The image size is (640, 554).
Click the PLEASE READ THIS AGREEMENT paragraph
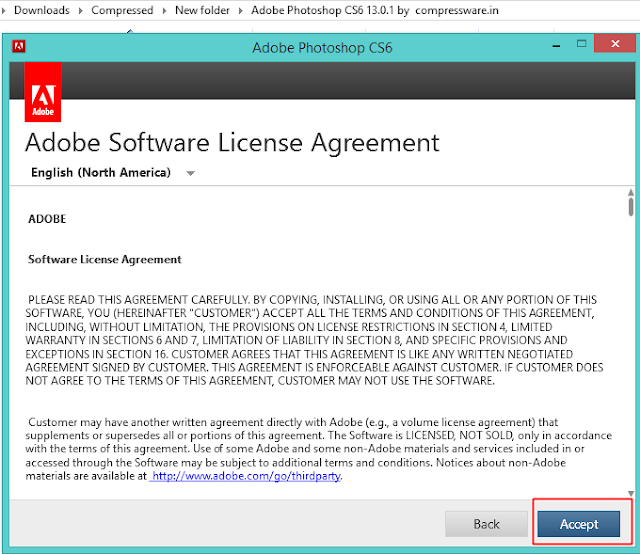pyautogui.click(x=314, y=340)
